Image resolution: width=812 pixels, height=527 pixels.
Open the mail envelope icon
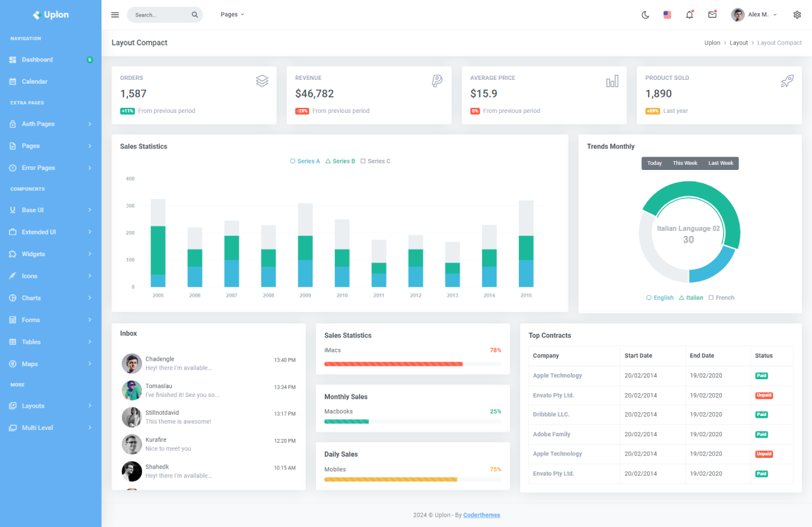[x=712, y=15]
